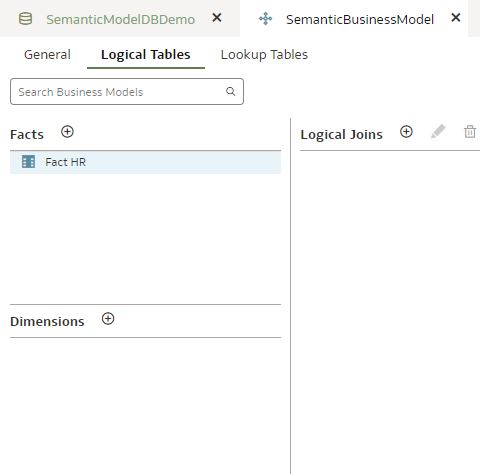This screenshot has width=480, height=474.
Task: Close the SemanticModelDBDemo tab
Action: pyautogui.click(x=217, y=17)
